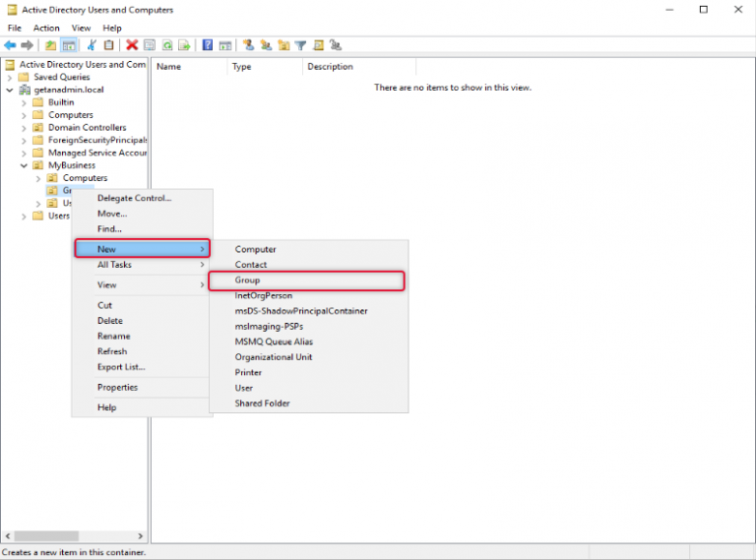
Task: Click the Builtin folder icon
Action: pyautogui.click(x=38, y=102)
